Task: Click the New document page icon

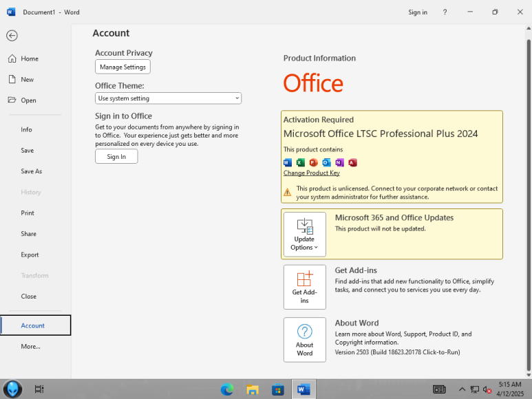Action: 12,79
